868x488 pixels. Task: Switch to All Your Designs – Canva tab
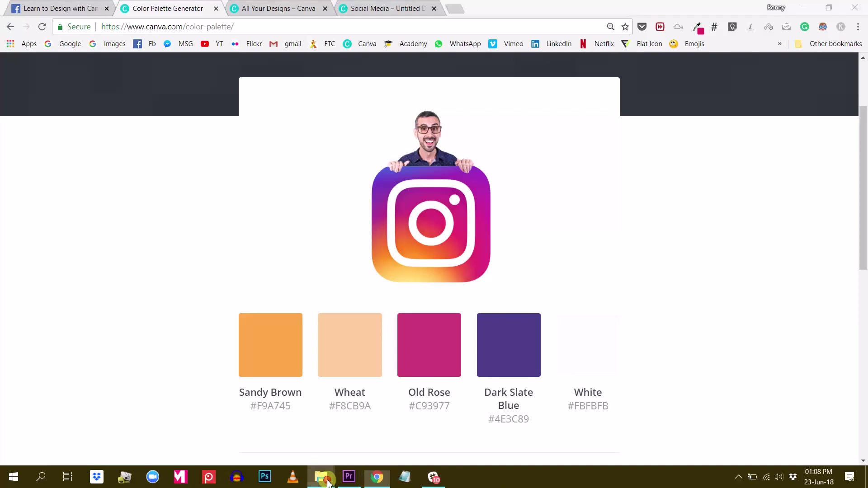278,9
